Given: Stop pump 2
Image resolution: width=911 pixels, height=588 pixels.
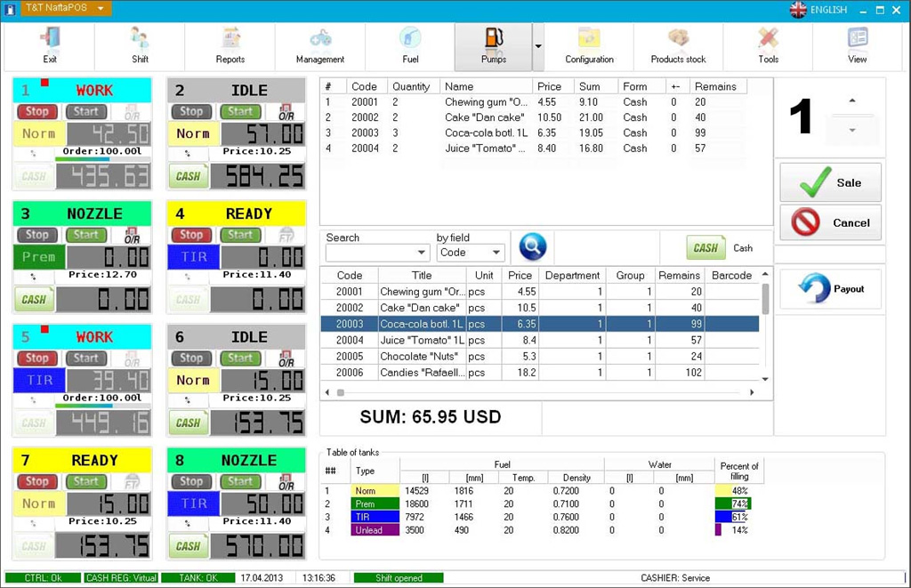Looking at the screenshot, I should click(x=191, y=111).
